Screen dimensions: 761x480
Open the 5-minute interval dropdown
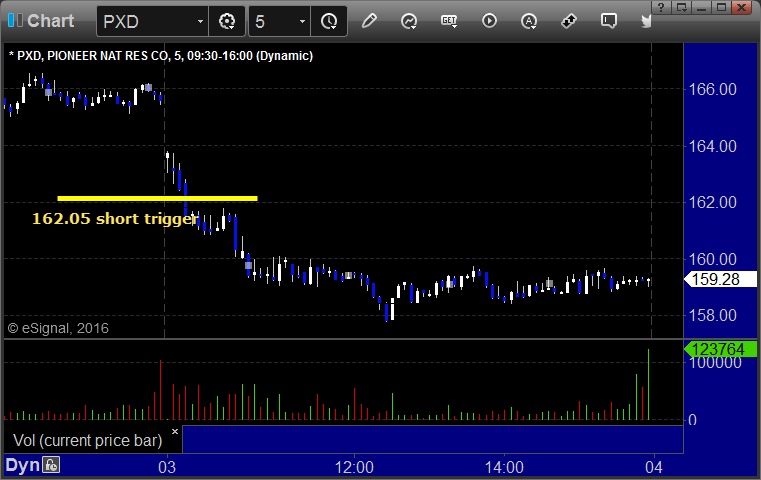pos(302,22)
